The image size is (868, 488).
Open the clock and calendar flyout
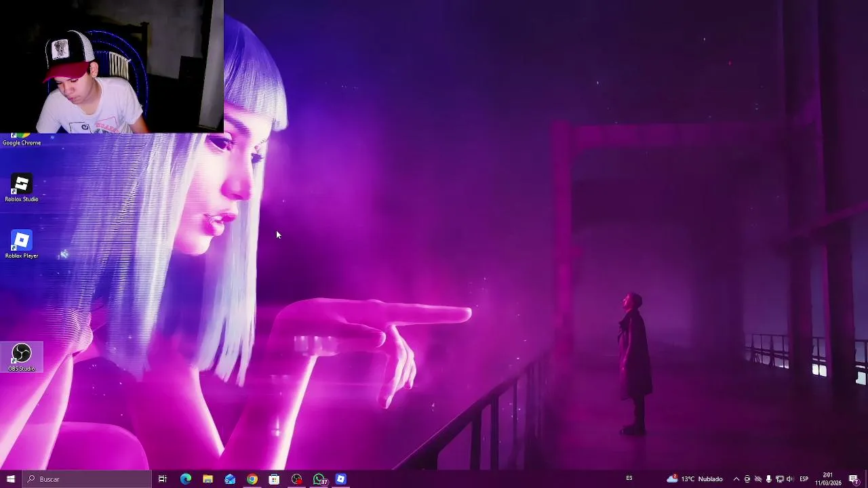click(x=828, y=479)
